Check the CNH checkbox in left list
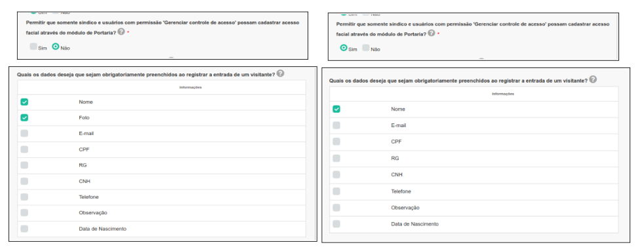Viewport: 644px width, 249px height. click(24, 181)
